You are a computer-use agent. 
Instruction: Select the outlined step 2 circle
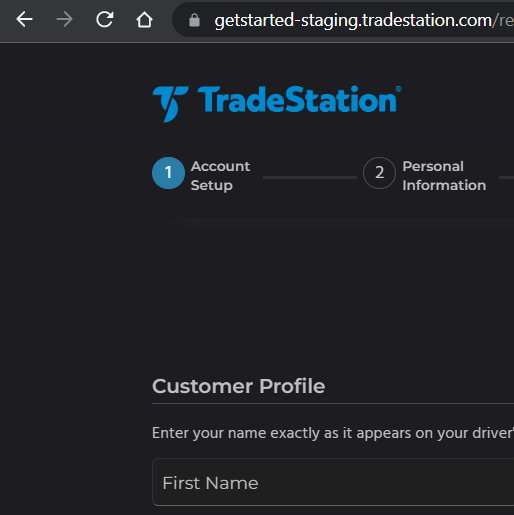pyautogui.click(x=379, y=173)
